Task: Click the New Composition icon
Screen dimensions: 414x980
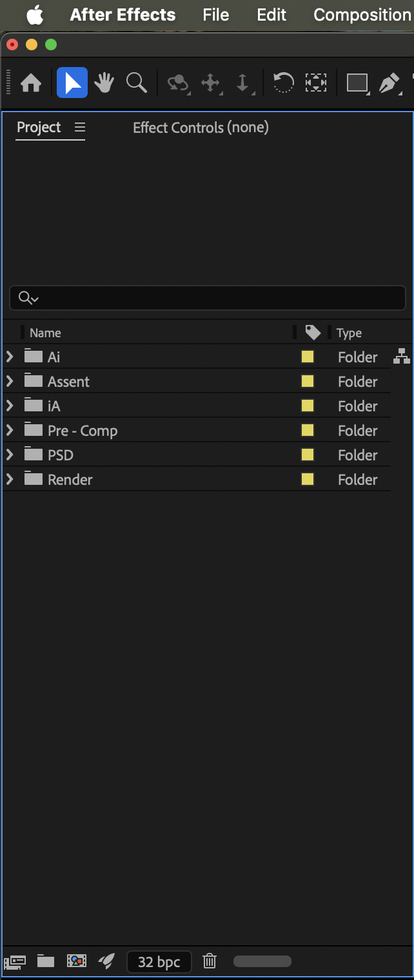Action: tap(76, 961)
